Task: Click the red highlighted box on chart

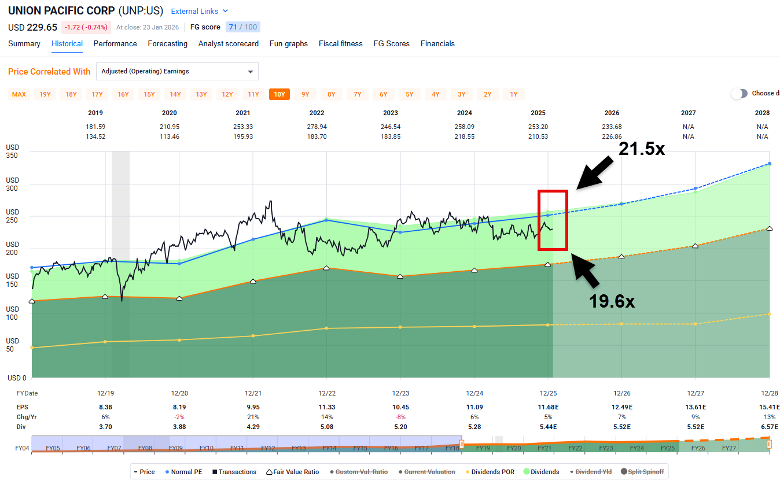Action: (x=552, y=219)
